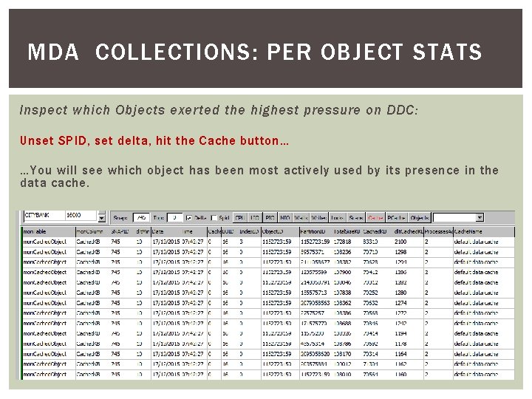
Task: Open the empty dropdown right of Objects
Action: click(480, 218)
